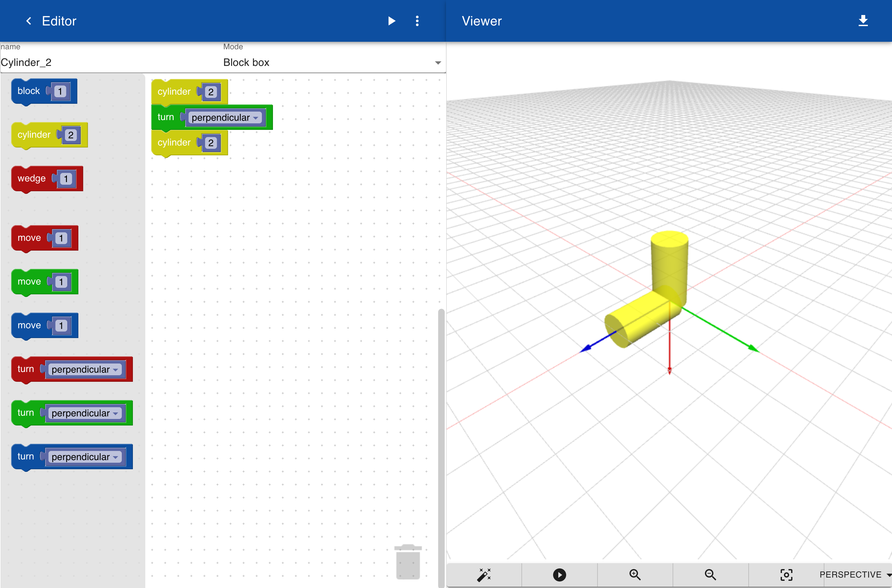Edit value 1 on red move piece
This screenshot has width=892, height=588.
(61, 239)
